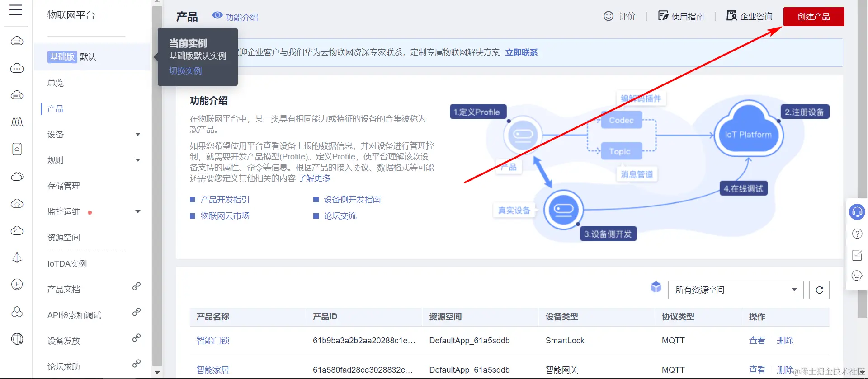Click the cloud with three dots sidebar icon
Viewport: 868px width, 379px height.
[x=17, y=68]
